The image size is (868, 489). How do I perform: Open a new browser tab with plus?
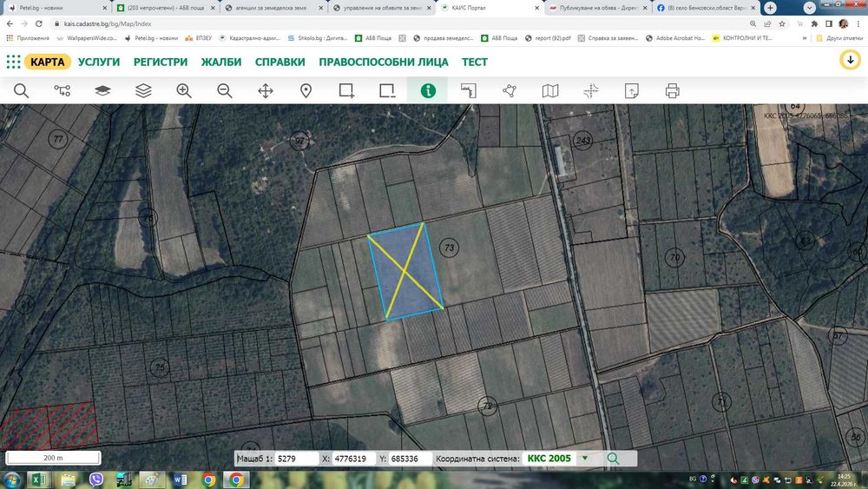coord(770,8)
